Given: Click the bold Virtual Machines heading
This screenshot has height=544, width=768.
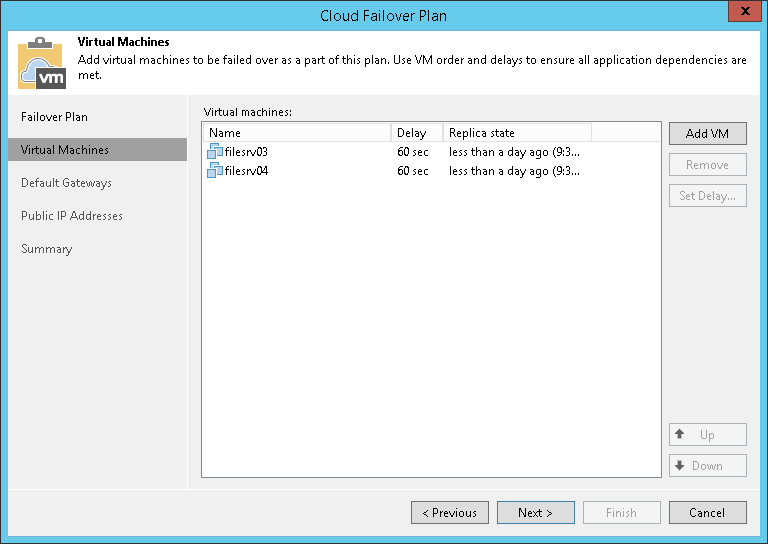Looking at the screenshot, I should tap(123, 42).
